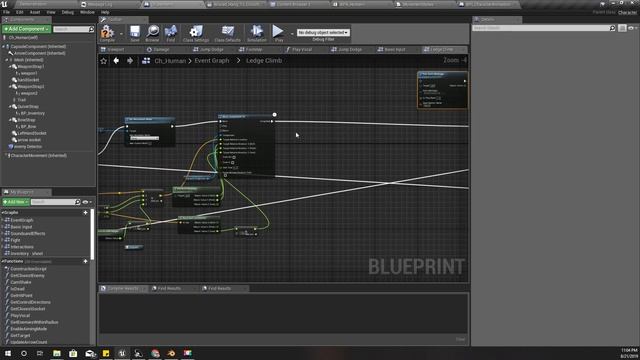Save the blueprint using Save icon
The height and width of the screenshot is (360, 640).
[x=135, y=33]
